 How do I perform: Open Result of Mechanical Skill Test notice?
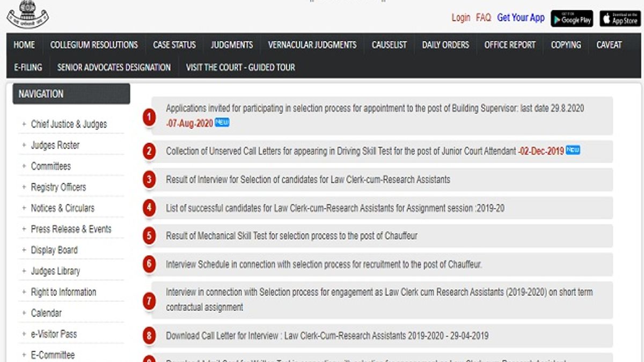291,236
